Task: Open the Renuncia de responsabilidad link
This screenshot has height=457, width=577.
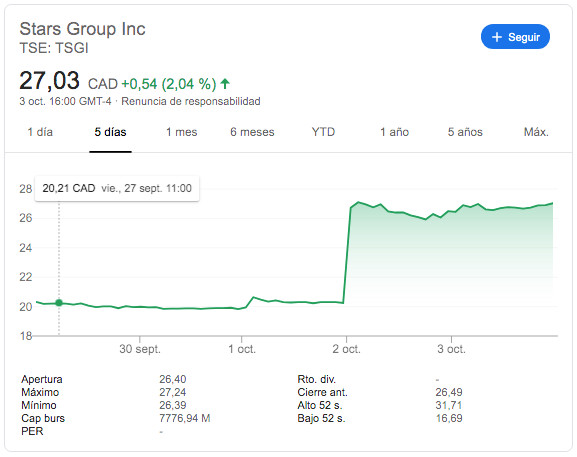Action: click(x=191, y=101)
